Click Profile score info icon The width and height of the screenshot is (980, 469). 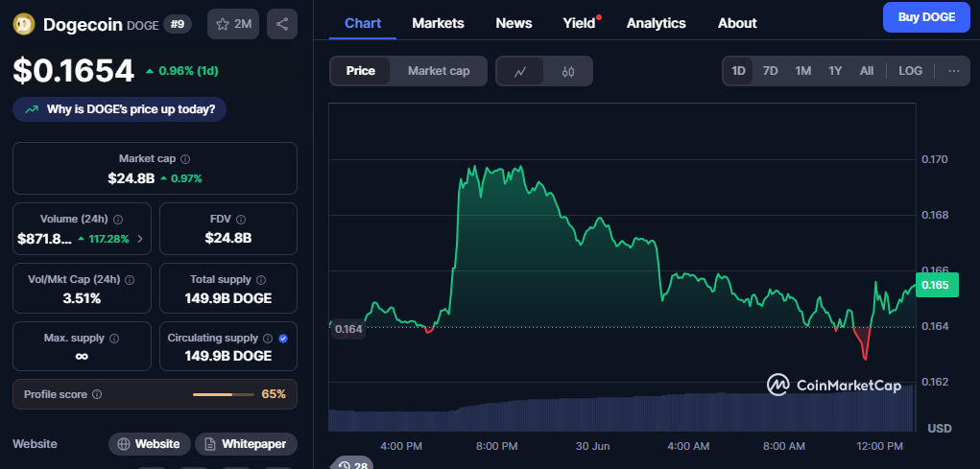coord(97,395)
